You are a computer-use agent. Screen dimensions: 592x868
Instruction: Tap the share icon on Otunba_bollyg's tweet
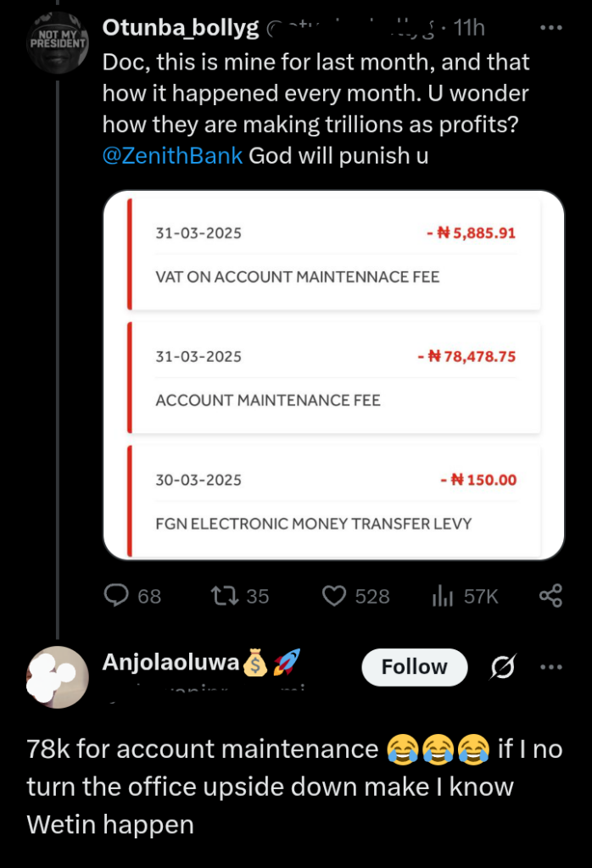tap(551, 596)
